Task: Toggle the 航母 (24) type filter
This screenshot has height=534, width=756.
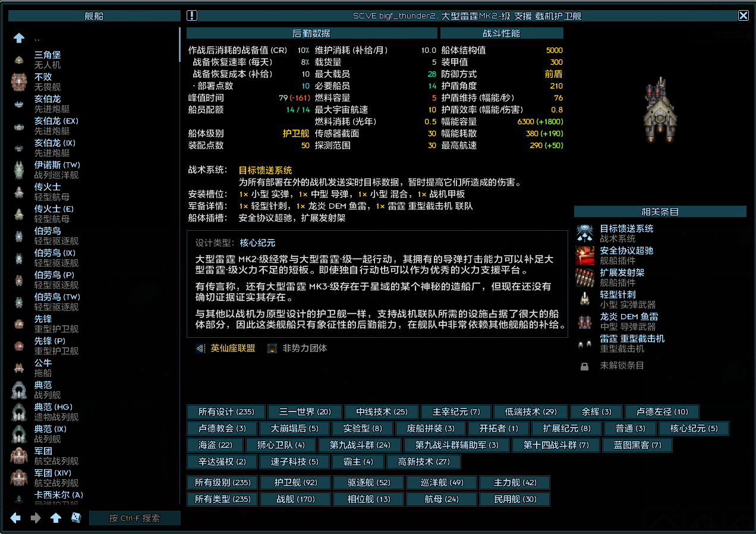Action: click(x=442, y=499)
